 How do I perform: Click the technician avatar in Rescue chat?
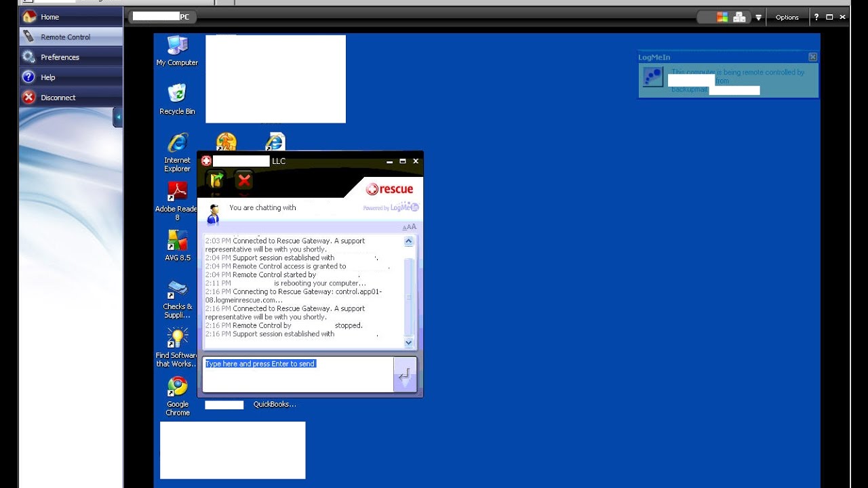[214, 213]
